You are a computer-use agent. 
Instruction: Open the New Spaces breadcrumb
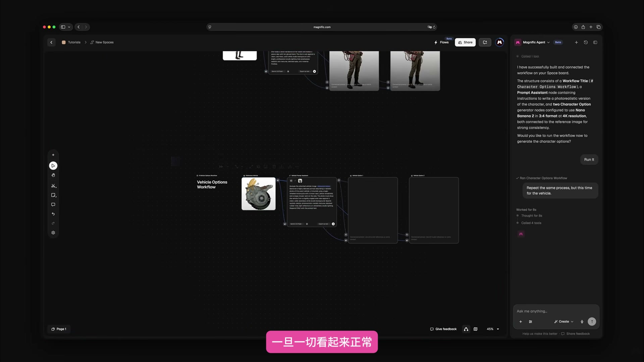point(102,42)
